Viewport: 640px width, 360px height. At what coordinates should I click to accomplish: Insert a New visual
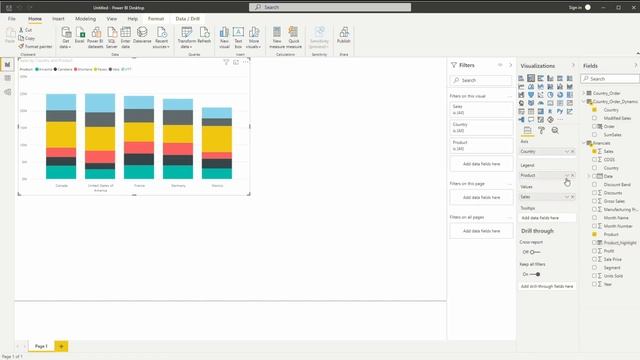(x=224, y=38)
